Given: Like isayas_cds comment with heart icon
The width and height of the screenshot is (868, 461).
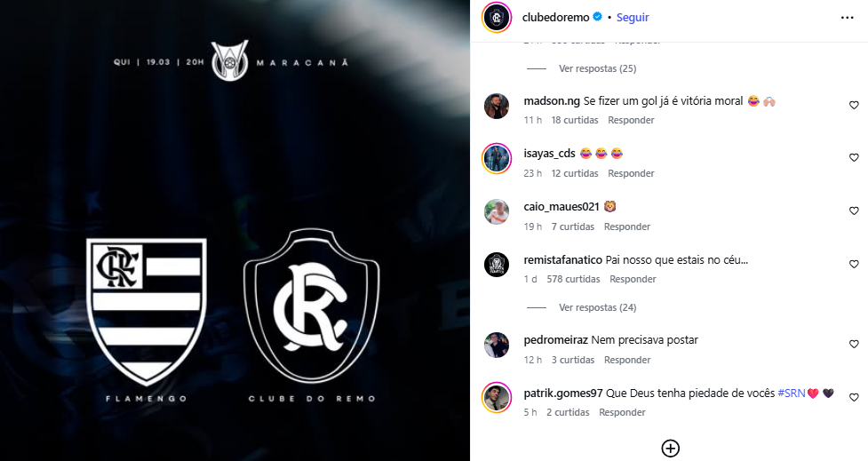Looking at the screenshot, I should click(854, 158).
